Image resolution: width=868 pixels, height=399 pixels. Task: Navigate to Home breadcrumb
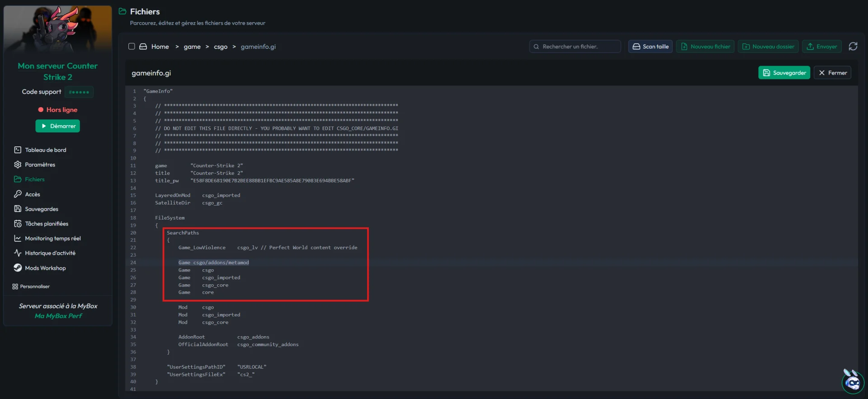(160, 47)
